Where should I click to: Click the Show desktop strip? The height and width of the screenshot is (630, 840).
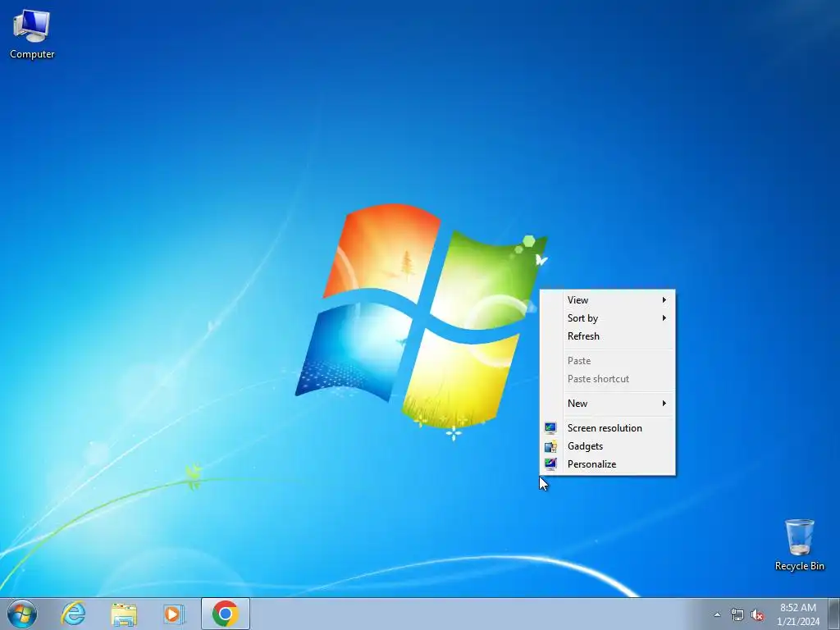pos(834,614)
